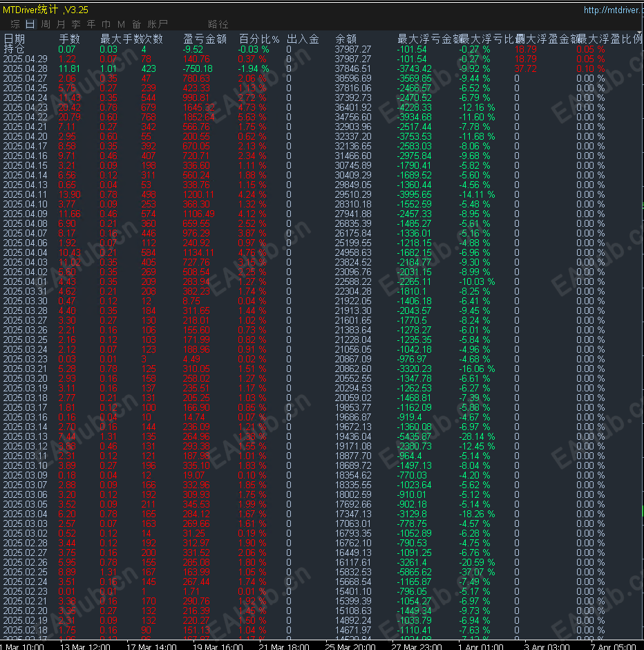
Task: Select the 2025.03.04 date row
Action: tap(26, 514)
